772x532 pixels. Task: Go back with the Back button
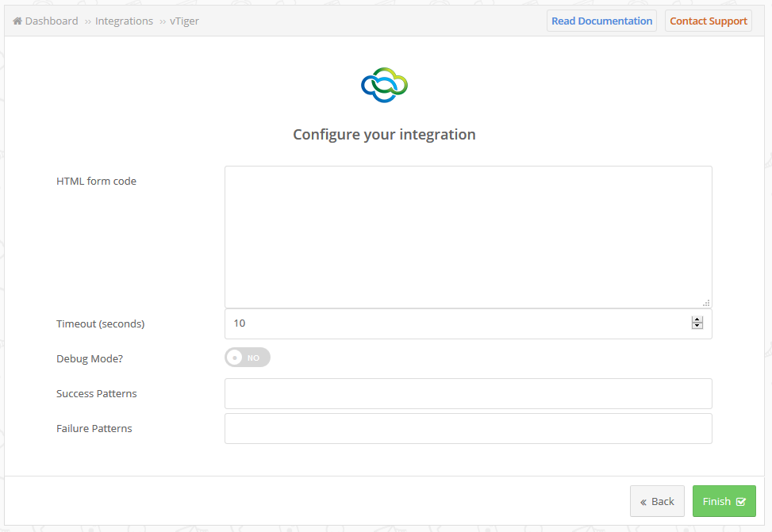(657, 501)
